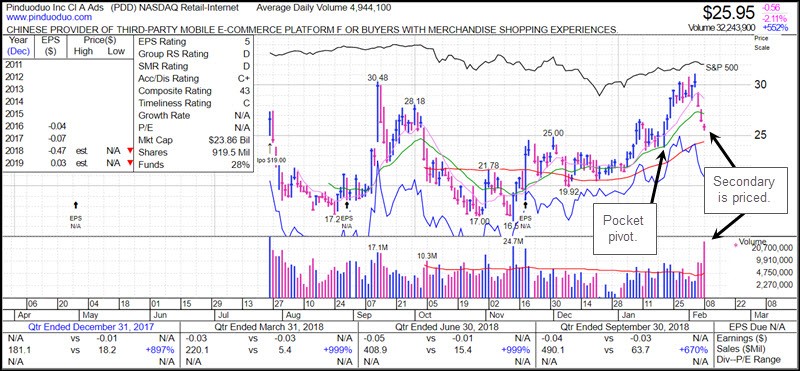The image size is (800, 371).
Task: Click the Price Scale label
Action: click(x=761, y=43)
